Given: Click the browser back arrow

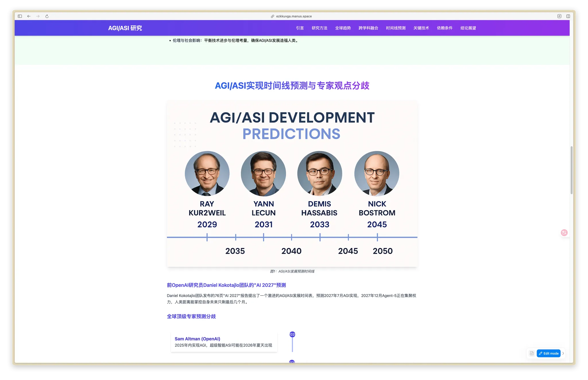Looking at the screenshot, I should [29, 16].
